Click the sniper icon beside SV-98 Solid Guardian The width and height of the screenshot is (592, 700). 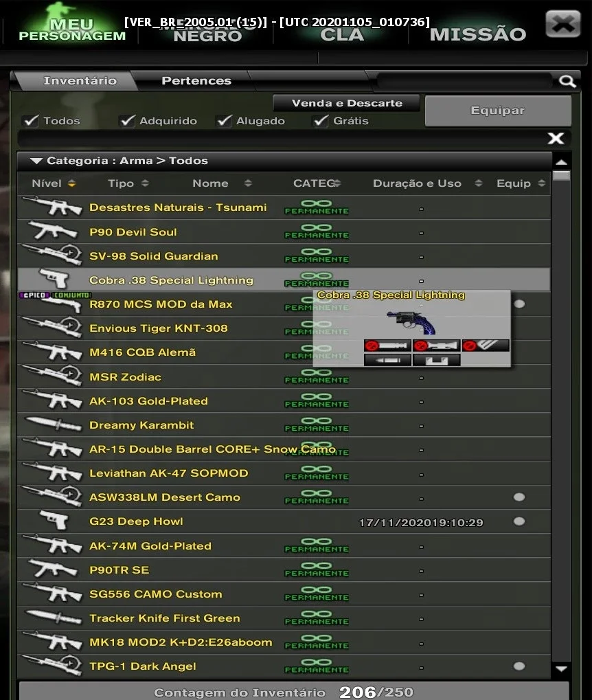point(52,255)
